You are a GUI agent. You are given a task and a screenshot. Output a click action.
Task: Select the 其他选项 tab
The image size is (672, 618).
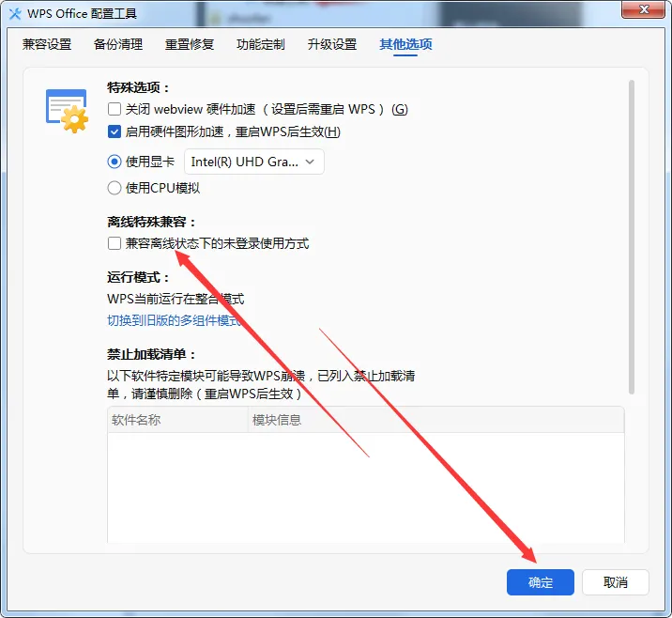pyautogui.click(x=405, y=44)
